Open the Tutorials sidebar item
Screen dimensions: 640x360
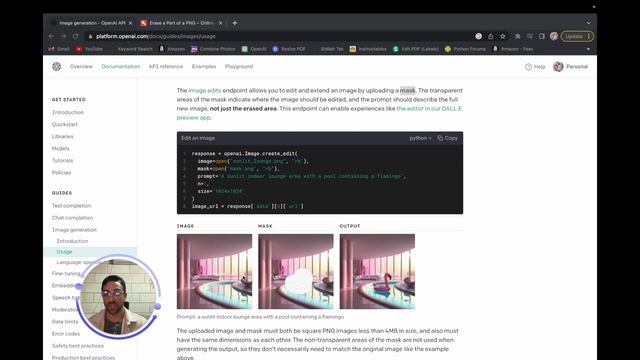click(62, 161)
